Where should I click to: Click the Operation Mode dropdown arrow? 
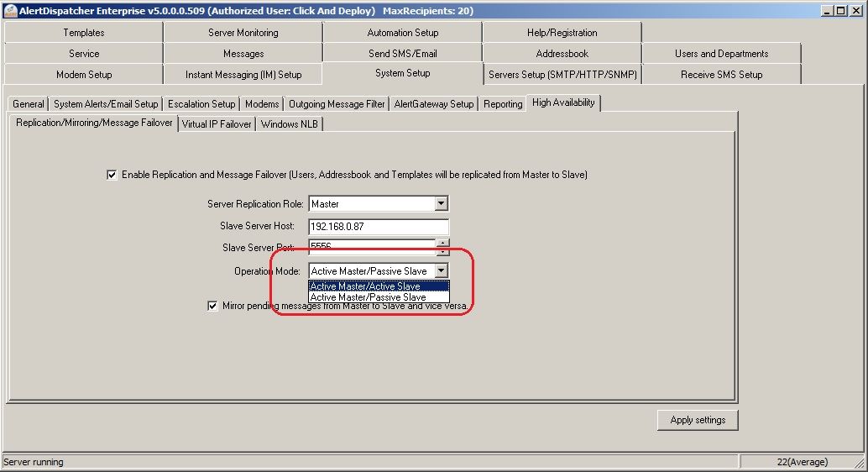point(441,271)
